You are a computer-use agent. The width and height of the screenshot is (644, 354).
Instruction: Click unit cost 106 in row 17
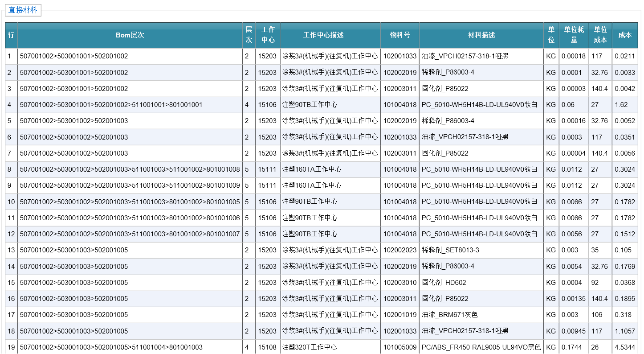click(x=597, y=315)
